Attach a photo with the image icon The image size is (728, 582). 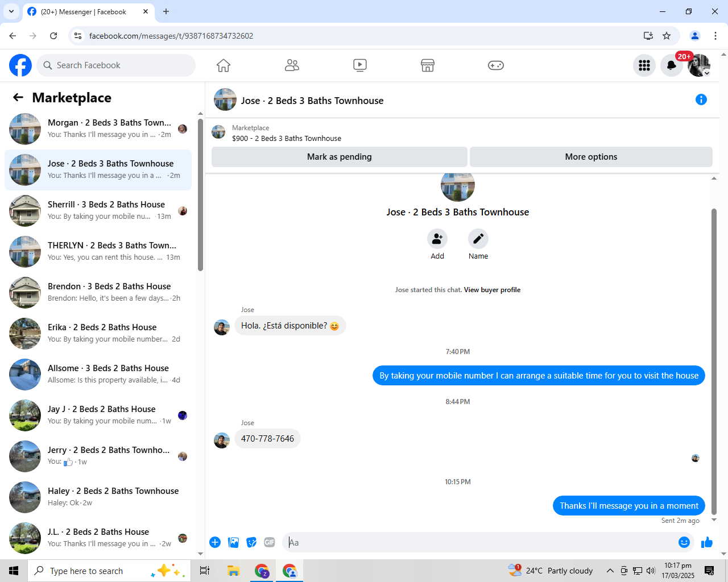click(x=233, y=542)
